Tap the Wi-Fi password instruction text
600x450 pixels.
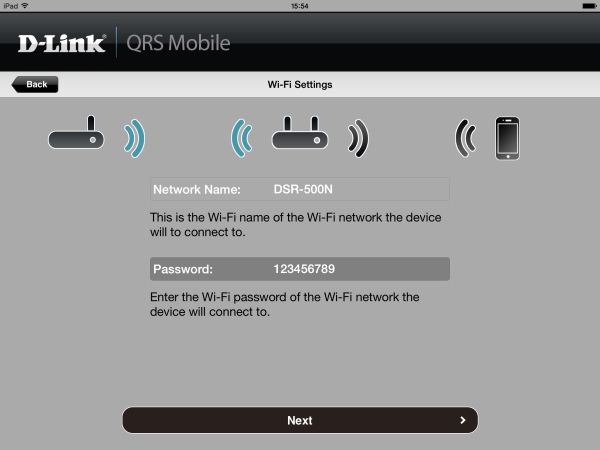pyautogui.click(x=285, y=304)
